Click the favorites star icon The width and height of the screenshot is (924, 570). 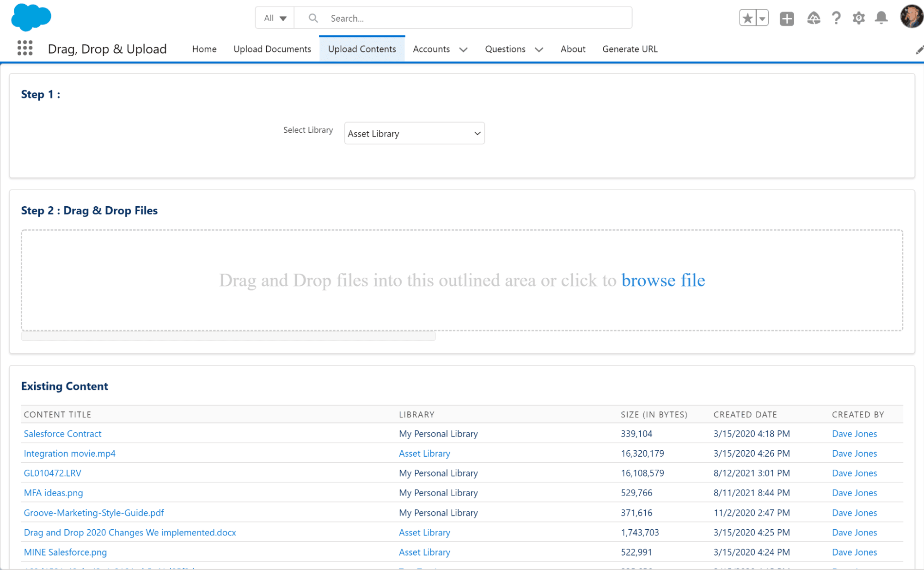point(747,18)
